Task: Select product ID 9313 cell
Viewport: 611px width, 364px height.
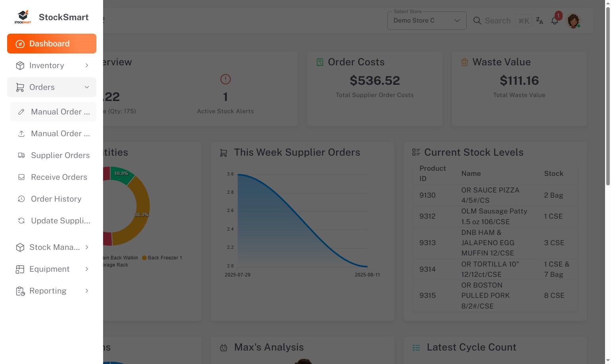Action: pos(427,243)
